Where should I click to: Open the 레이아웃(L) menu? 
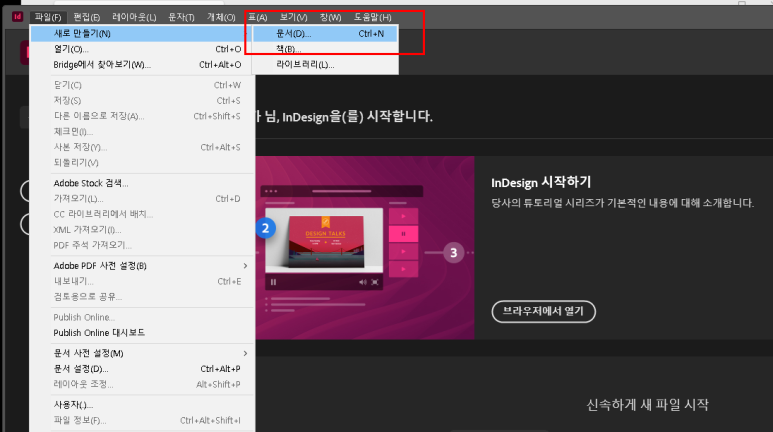click(x=134, y=17)
